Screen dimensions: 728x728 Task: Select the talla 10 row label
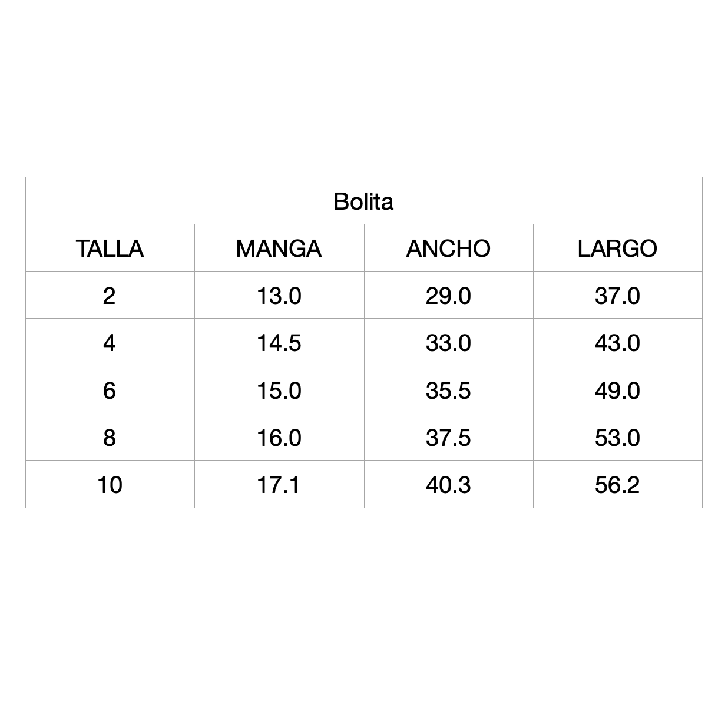[110, 485]
